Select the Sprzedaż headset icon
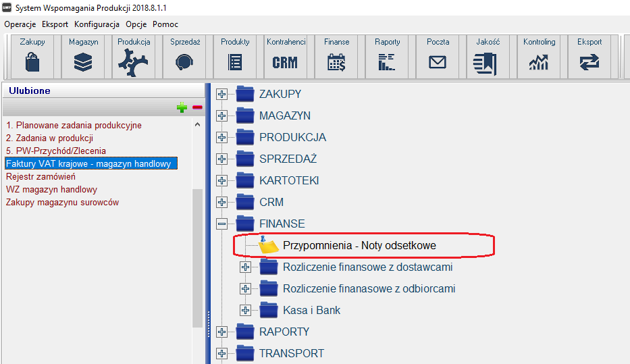 click(184, 62)
